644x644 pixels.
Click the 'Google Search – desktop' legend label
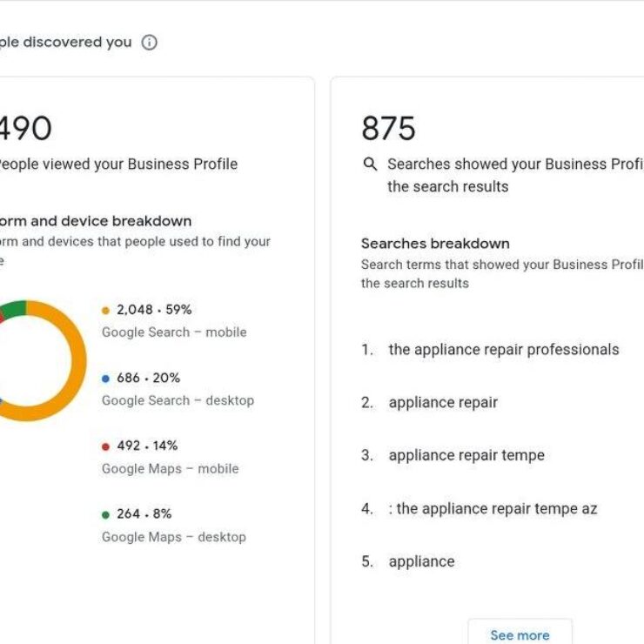tap(178, 400)
